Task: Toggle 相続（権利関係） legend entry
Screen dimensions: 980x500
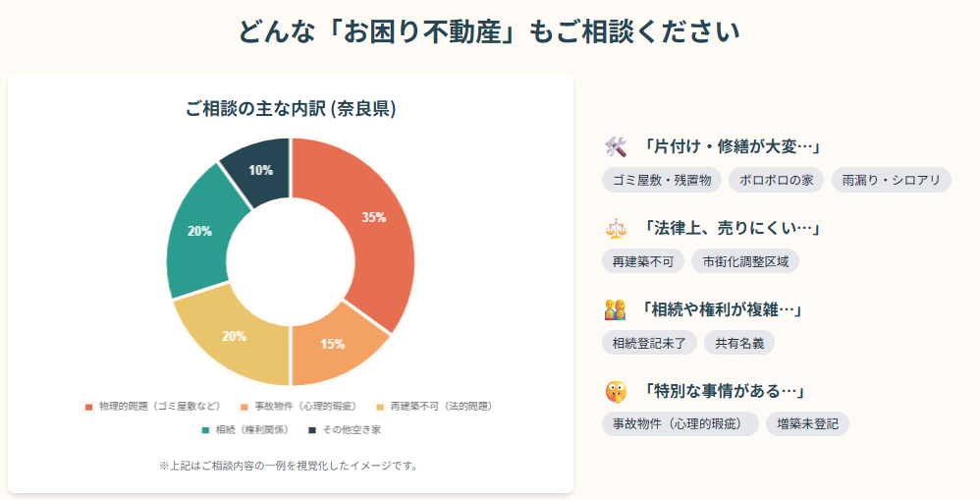Action: (x=238, y=429)
